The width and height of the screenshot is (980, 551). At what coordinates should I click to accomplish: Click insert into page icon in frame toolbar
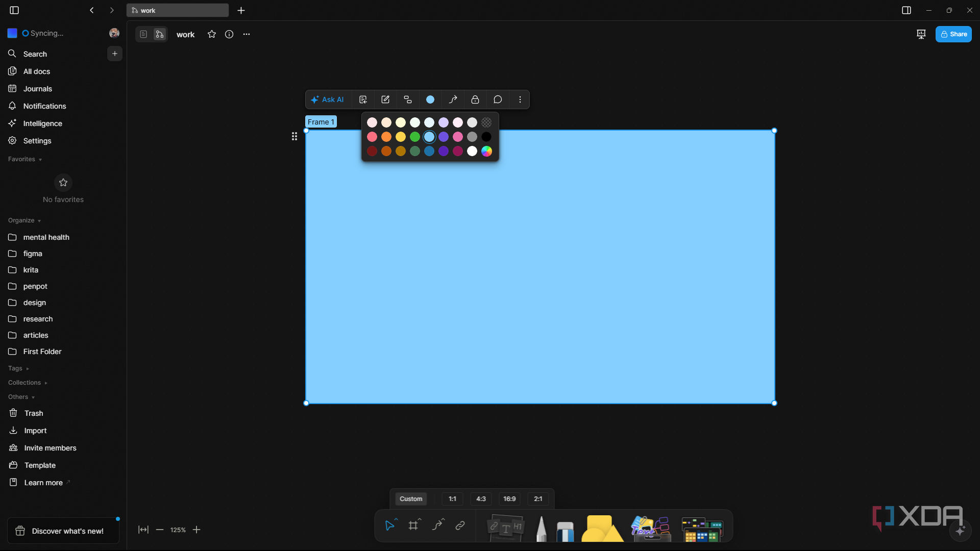coord(363,99)
